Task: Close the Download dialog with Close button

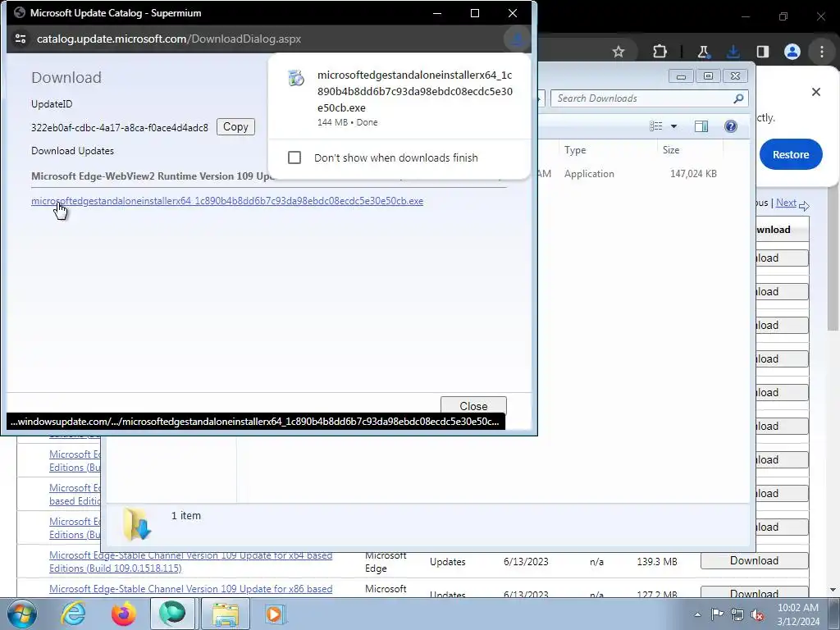Action: (x=473, y=405)
